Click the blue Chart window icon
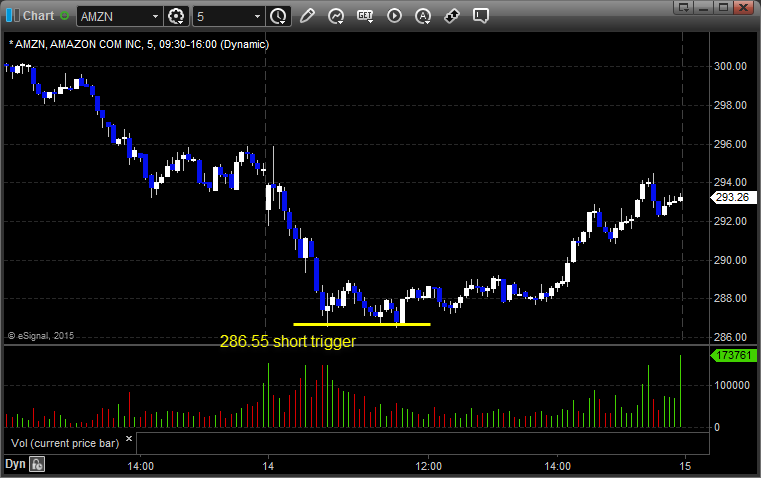Viewport: 761px width, 478px height. pyautogui.click(x=13, y=16)
